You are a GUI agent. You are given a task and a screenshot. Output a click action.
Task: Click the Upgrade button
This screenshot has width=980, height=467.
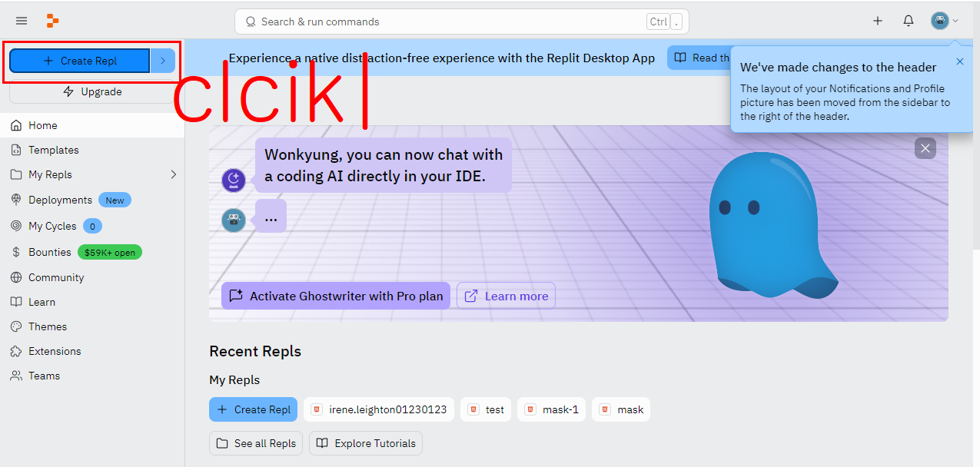click(92, 92)
